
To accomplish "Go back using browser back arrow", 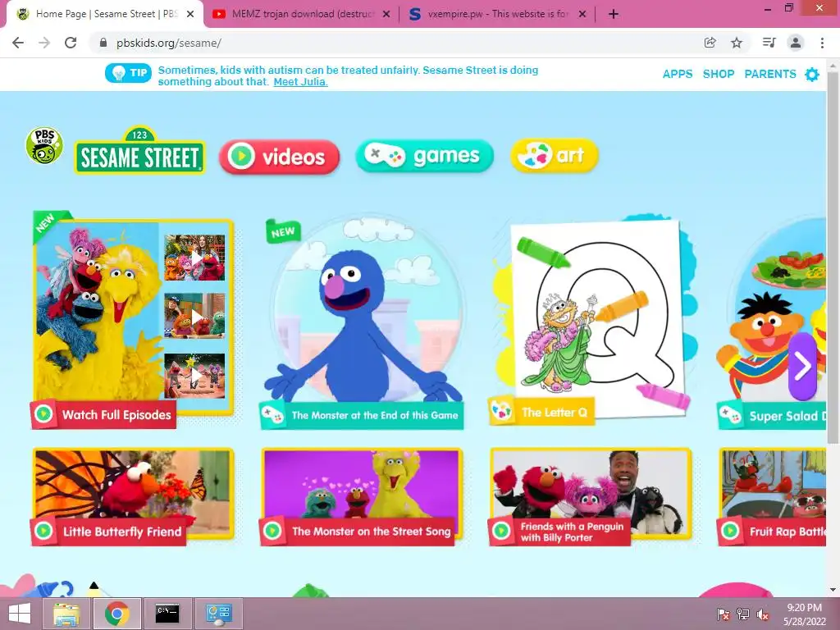I will (x=18, y=43).
